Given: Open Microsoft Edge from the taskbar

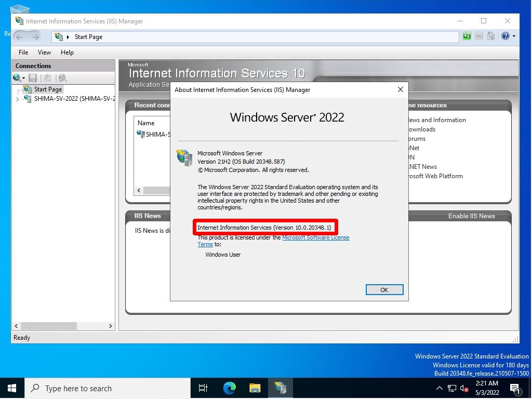Looking at the screenshot, I should (228, 388).
